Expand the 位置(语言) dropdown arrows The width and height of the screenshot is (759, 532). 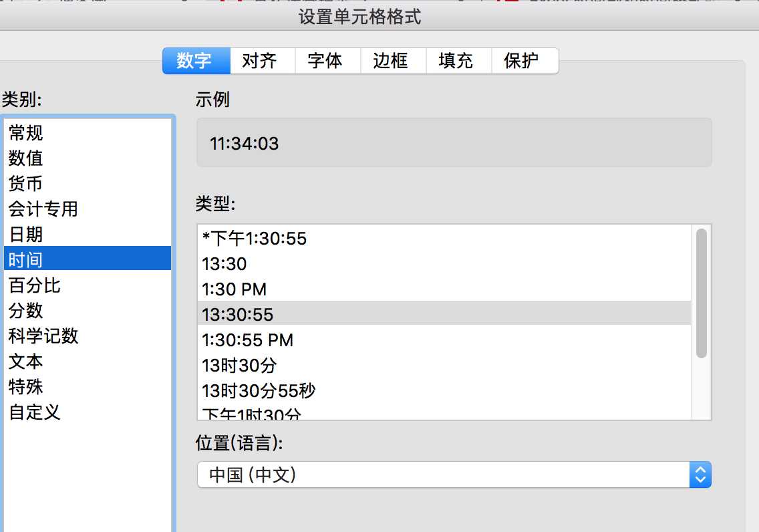[x=700, y=475]
